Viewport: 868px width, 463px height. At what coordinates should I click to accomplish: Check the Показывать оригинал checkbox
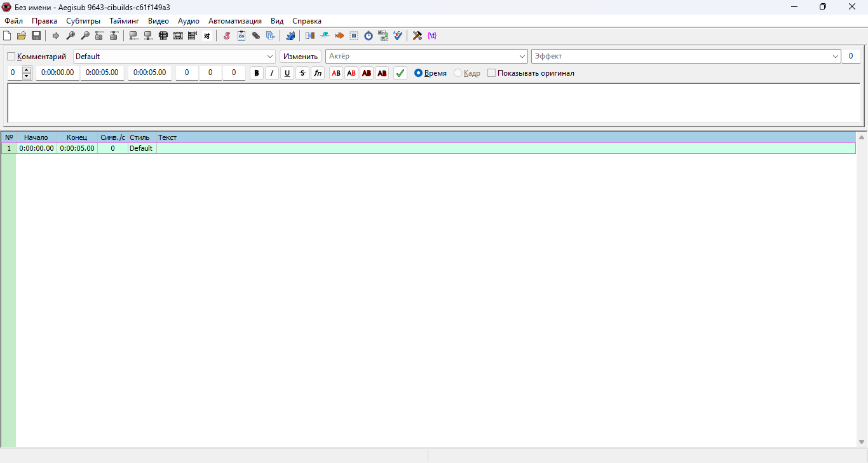491,73
